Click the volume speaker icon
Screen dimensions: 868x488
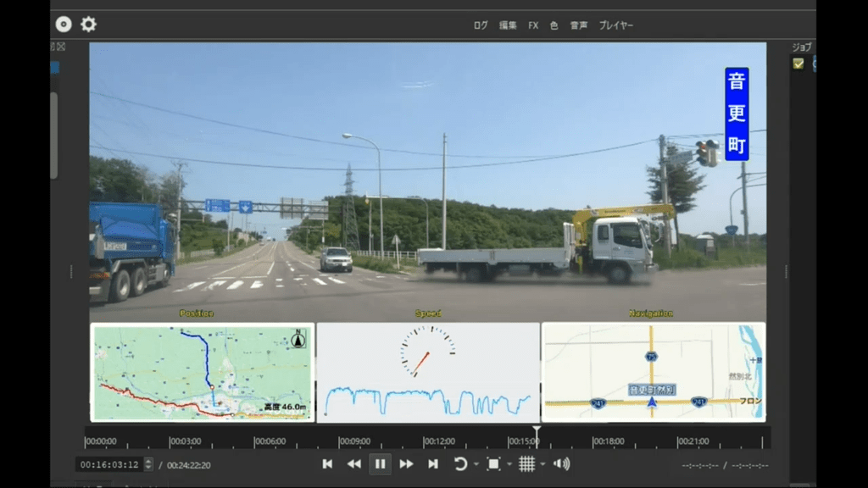(561, 463)
